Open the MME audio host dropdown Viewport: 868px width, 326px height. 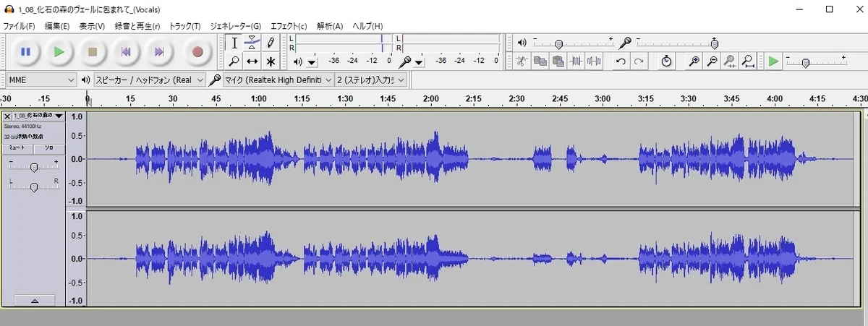coord(41,80)
